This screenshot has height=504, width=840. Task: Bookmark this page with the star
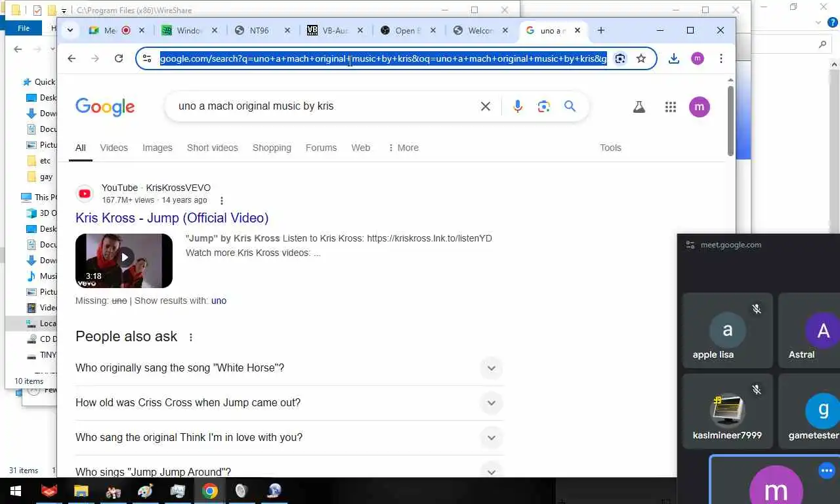tap(641, 58)
